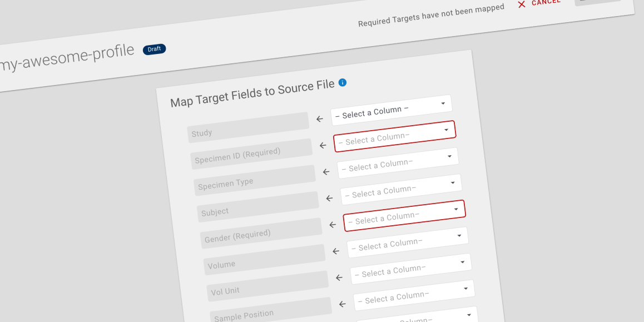This screenshot has height=322, width=644.
Task: Click the Gender (Required) target field
Action: point(261,233)
